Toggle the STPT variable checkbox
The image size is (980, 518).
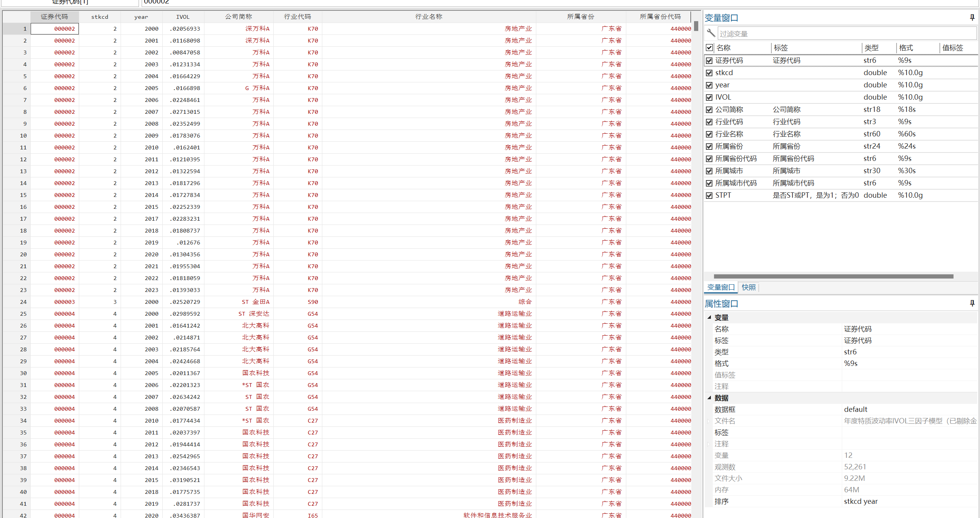point(709,195)
